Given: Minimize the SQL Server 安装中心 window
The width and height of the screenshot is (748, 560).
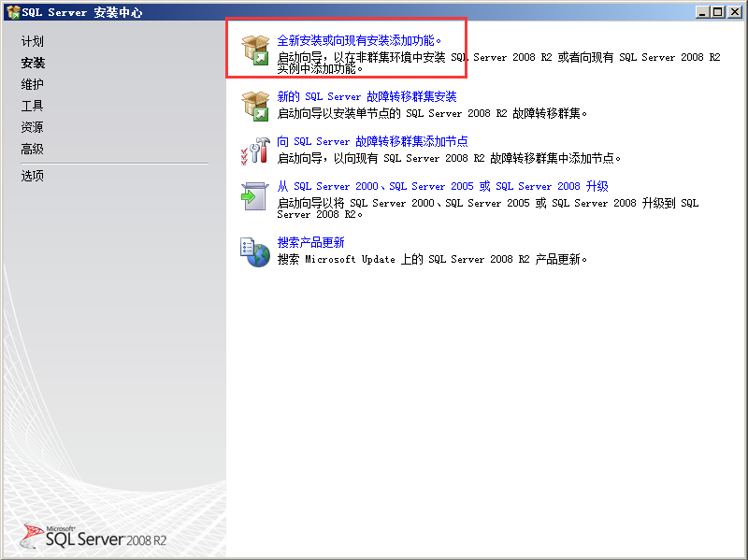Looking at the screenshot, I should pos(702,12).
